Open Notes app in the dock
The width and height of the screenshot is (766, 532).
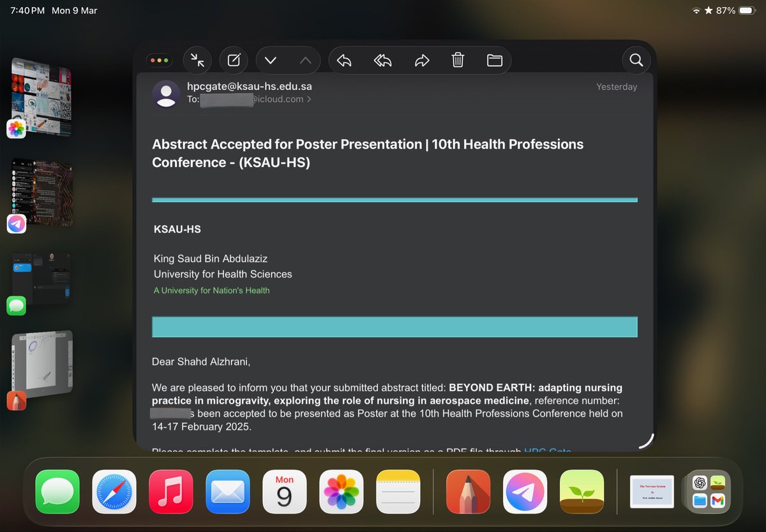coord(398,492)
